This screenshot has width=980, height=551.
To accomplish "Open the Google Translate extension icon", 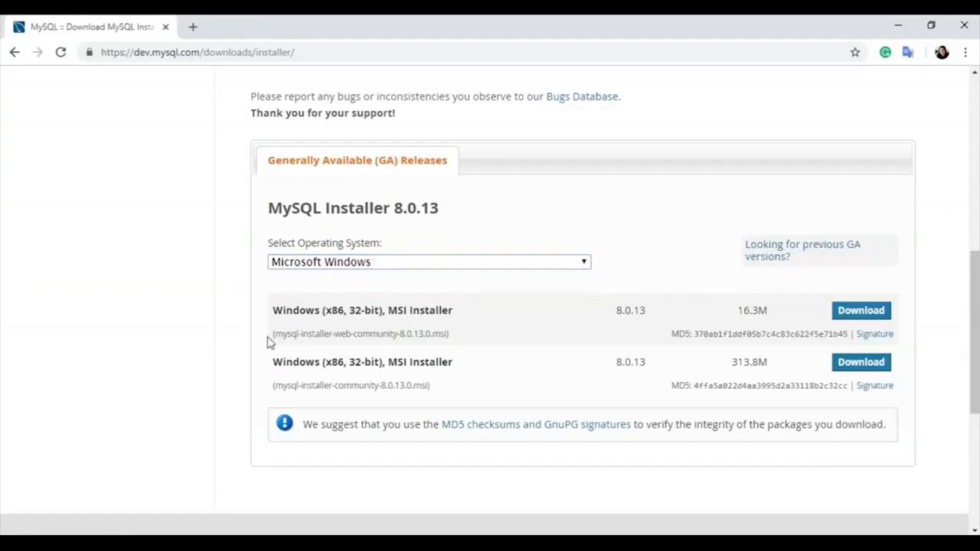I will 908,52.
